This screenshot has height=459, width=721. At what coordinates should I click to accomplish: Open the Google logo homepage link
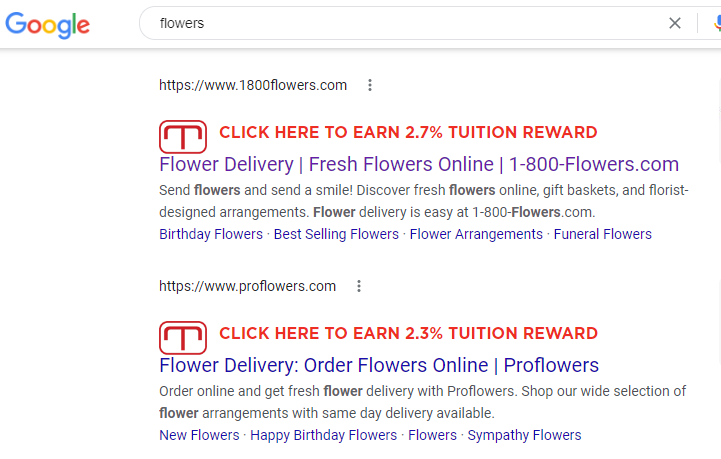pos(47,24)
